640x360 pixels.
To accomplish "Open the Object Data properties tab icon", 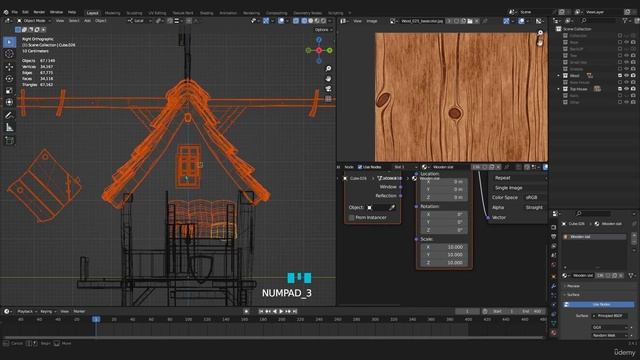I will 554,323.
